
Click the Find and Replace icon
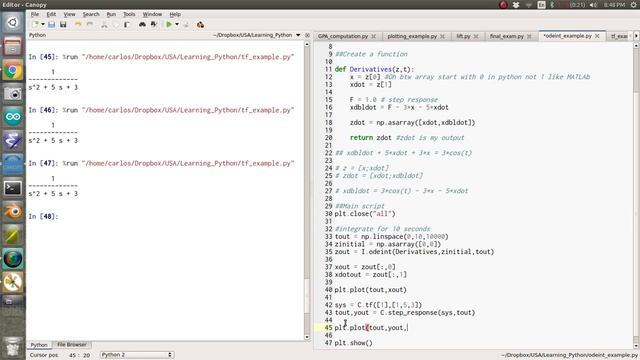pos(154,25)
